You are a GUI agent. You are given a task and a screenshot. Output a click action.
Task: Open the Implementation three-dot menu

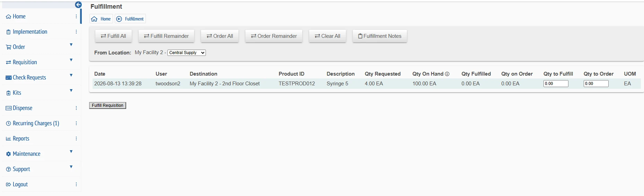coord(76,32)
